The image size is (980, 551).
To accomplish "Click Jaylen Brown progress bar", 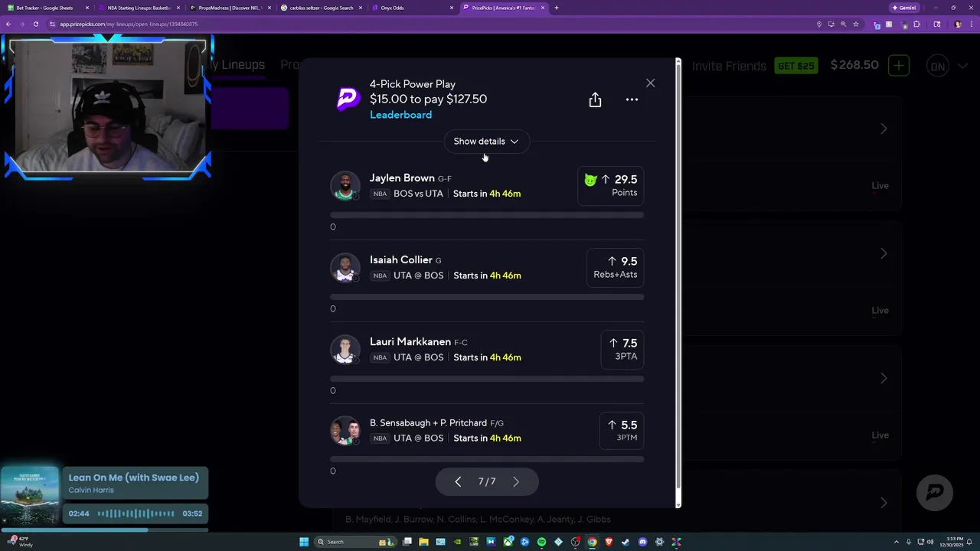I will 487,215.
